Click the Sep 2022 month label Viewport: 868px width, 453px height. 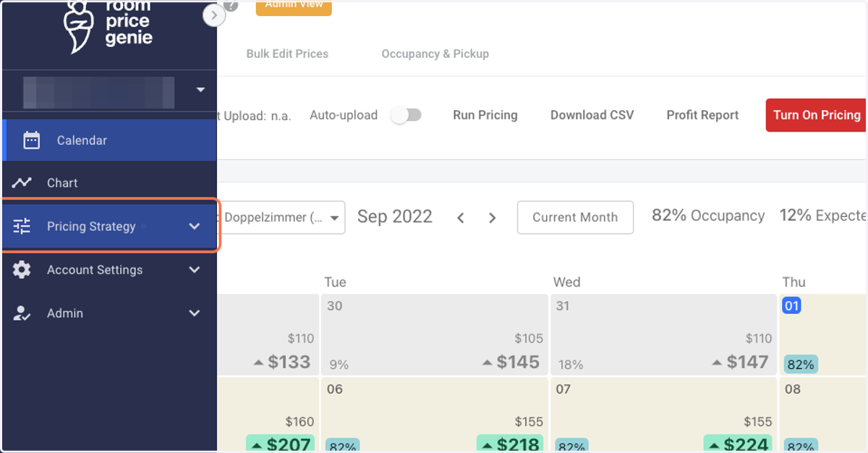(x=395, y=216)
